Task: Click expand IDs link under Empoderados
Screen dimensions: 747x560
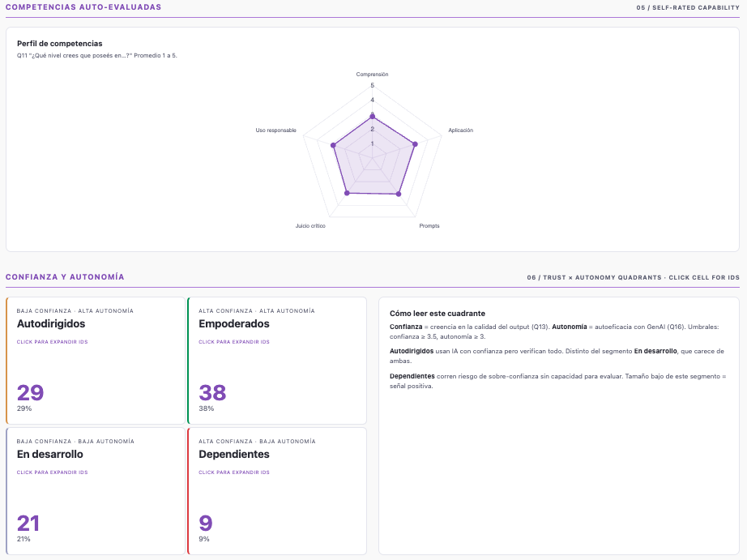Action: [234, 342]
